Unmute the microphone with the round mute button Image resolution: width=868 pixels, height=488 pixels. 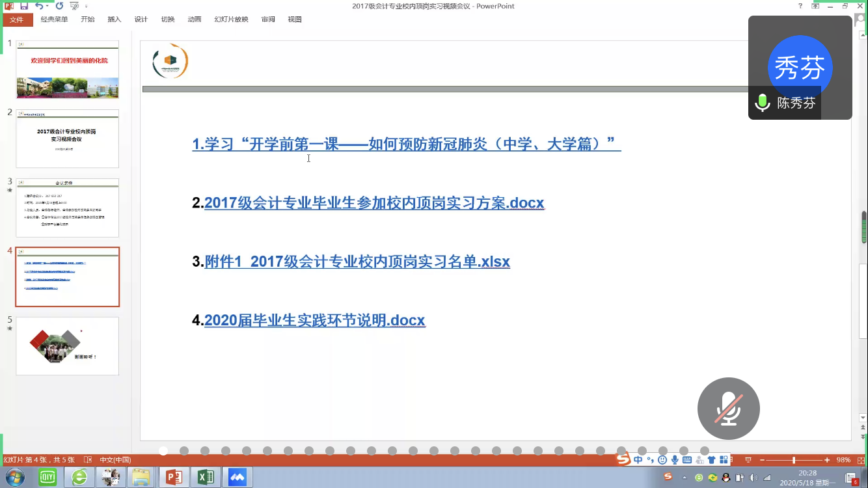[728, 409]
